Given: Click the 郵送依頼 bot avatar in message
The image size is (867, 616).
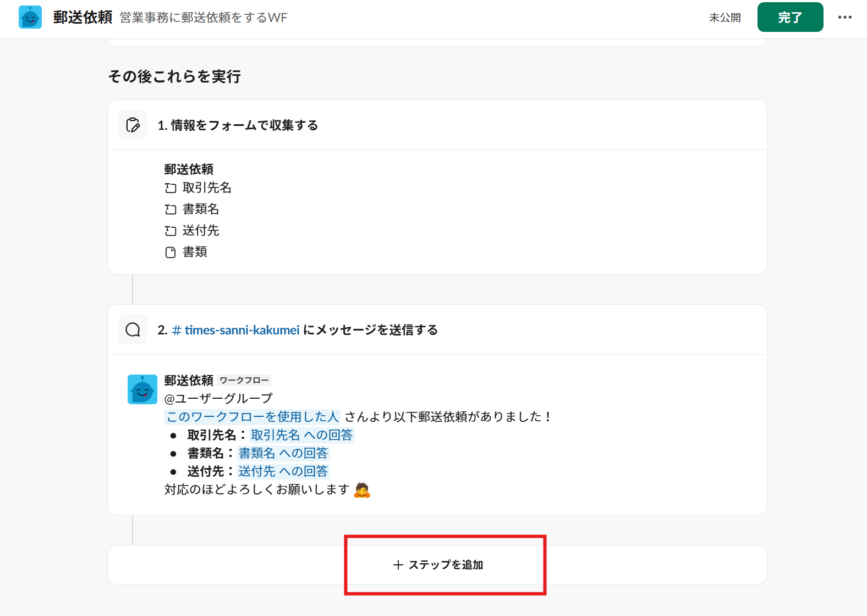Looking at the screenshot, I should click(142, 389).
